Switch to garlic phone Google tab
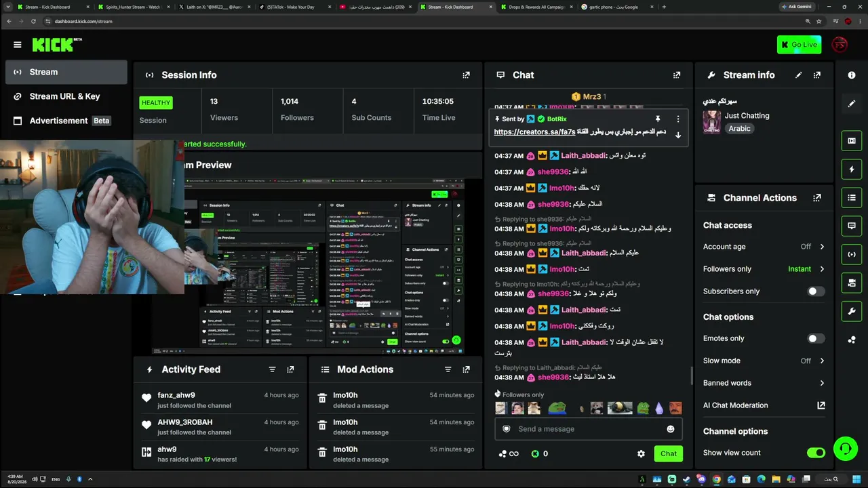Viewport: 868px width, 488px height. pyautogui.click(x=617, y=7)
